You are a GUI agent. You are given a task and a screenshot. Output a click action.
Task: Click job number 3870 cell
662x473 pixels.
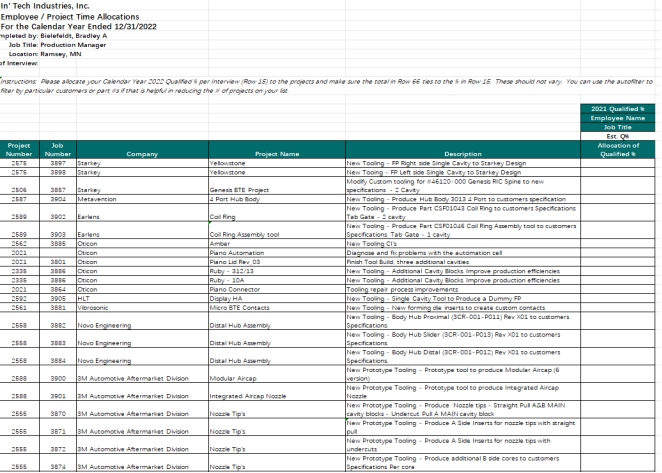click(58, 410)
